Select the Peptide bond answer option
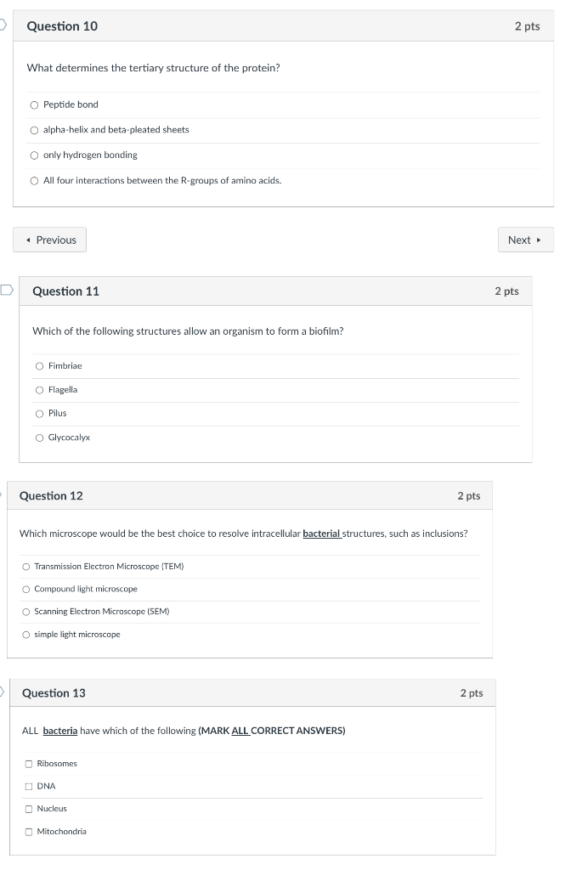The image size is (588, 870). coord(33,105)
